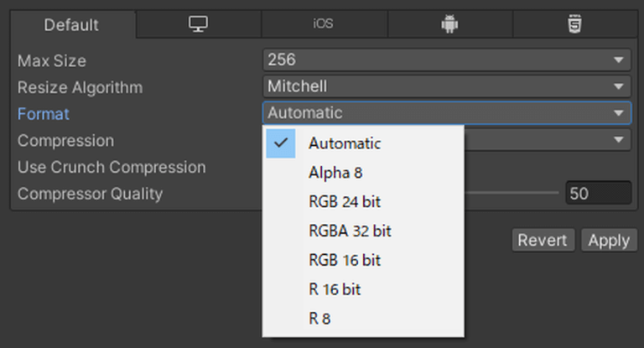
Task: Apply the texture import settings
Action: [609, 240]
